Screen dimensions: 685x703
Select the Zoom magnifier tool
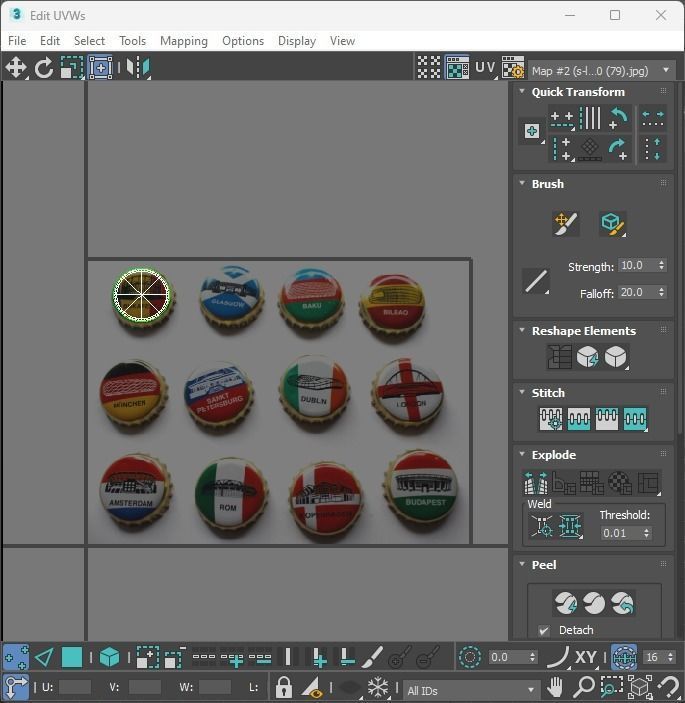tap(584, 686)
